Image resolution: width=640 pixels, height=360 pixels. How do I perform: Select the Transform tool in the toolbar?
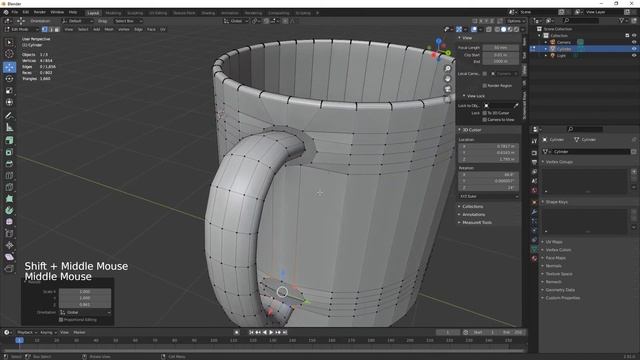[x=9, y=102]
